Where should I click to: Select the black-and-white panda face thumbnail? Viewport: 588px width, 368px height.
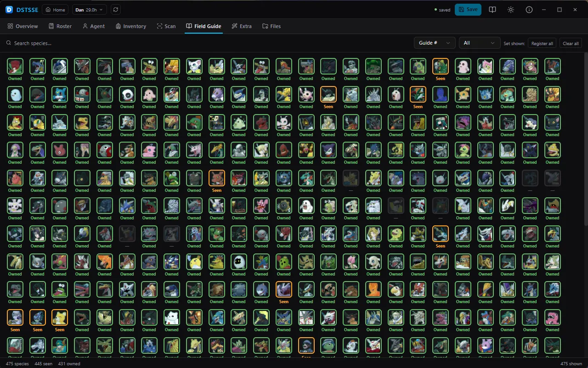pos(127,94)
